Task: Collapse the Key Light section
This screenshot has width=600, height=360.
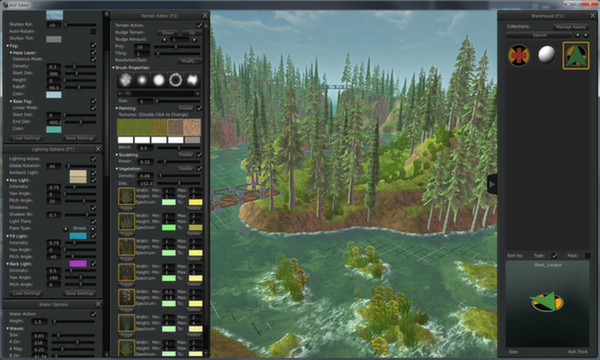Action: tap(7, 180)
